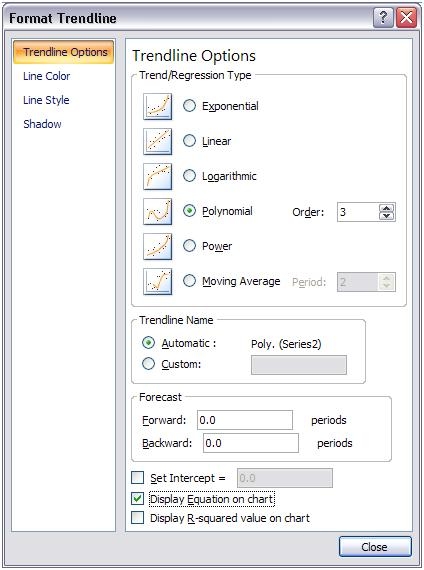Click the Backward forecast periods field
Viewport: 424px width, 570px height.
pos(251,443)
